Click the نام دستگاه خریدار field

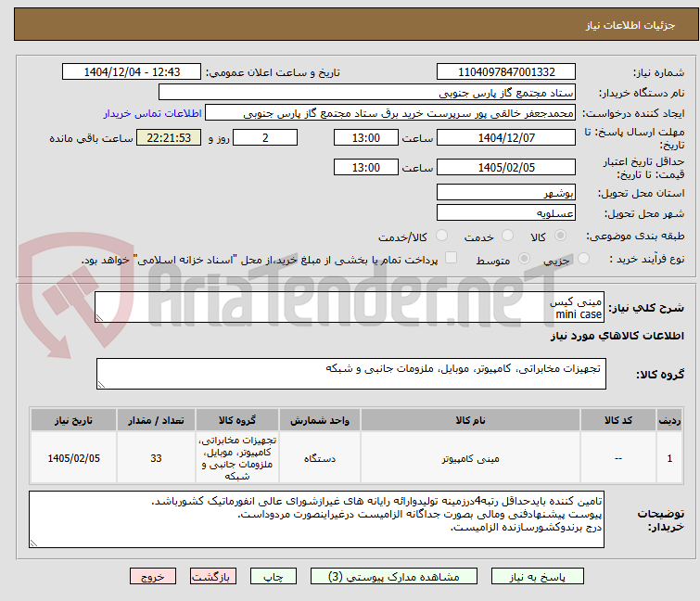(367, 93)
